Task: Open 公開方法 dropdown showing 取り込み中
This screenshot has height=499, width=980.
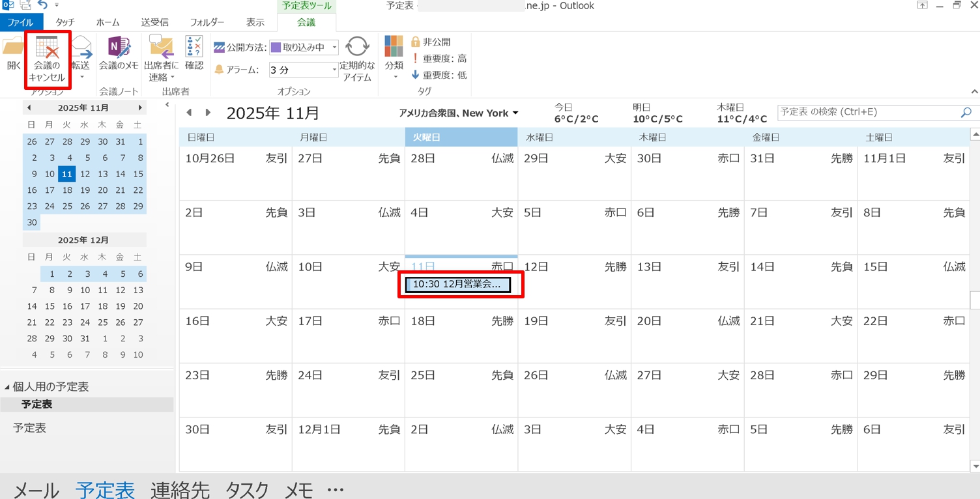Action: (x=304, y=47)
